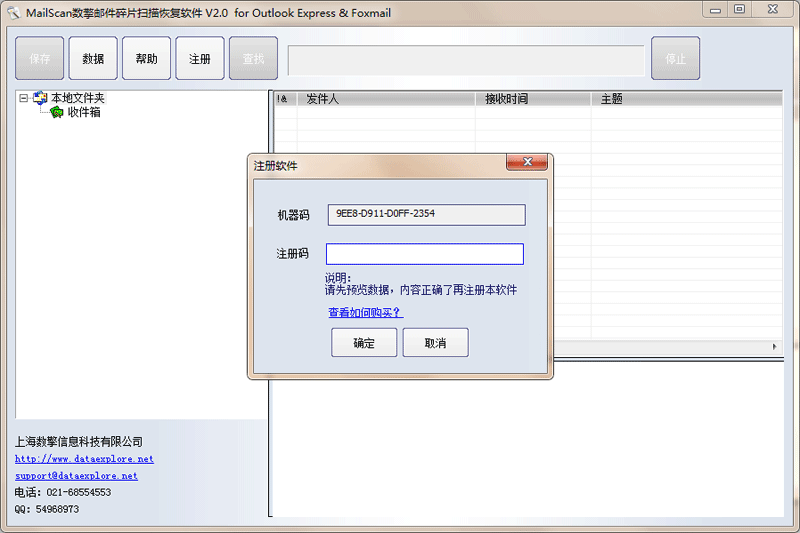Sort by 发件人 column header
800x533 pixels.
pyautogui.click(x=386, y=99)
